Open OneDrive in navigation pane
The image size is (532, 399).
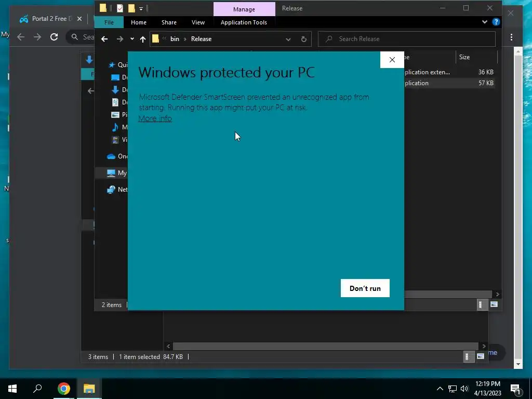pos(117,156)
